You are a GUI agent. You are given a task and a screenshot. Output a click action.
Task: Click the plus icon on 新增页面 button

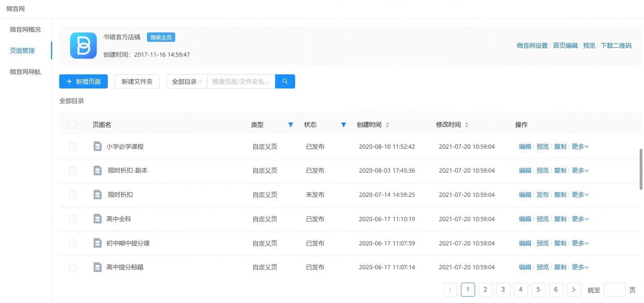click(69, 81)
